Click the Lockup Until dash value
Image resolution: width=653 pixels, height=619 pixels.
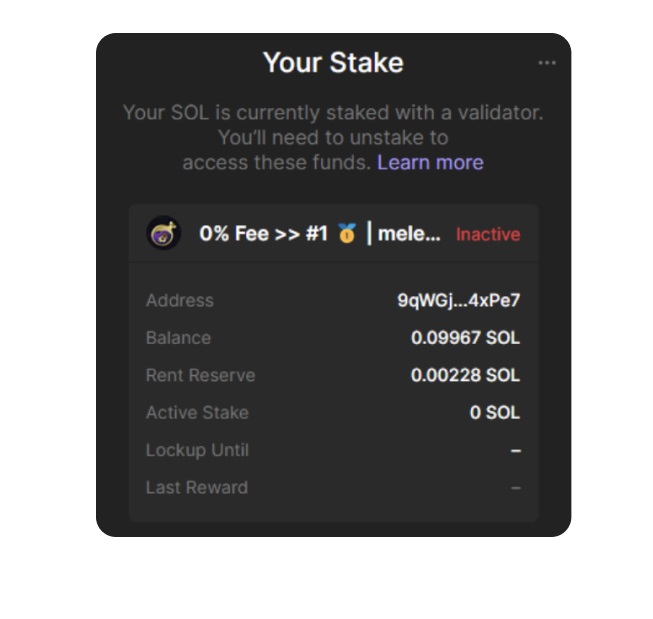(516, 451)
